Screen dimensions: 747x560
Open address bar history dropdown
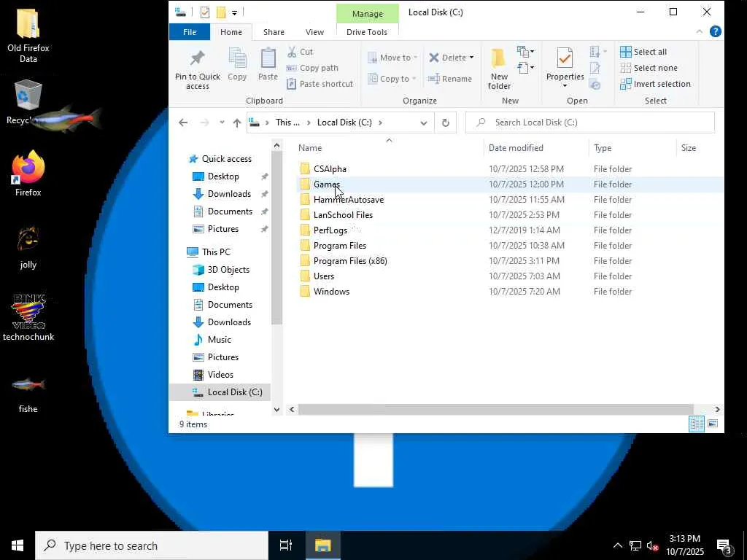pos(424,122)
